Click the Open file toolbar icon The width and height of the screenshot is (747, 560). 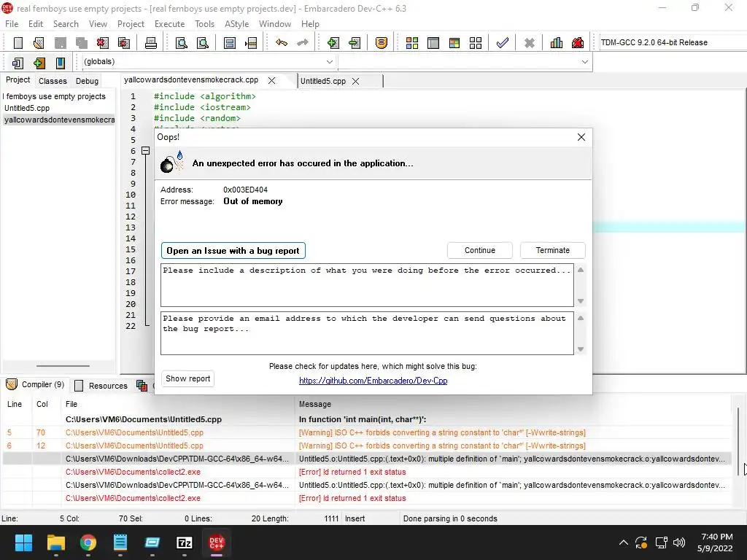(39, 43)
